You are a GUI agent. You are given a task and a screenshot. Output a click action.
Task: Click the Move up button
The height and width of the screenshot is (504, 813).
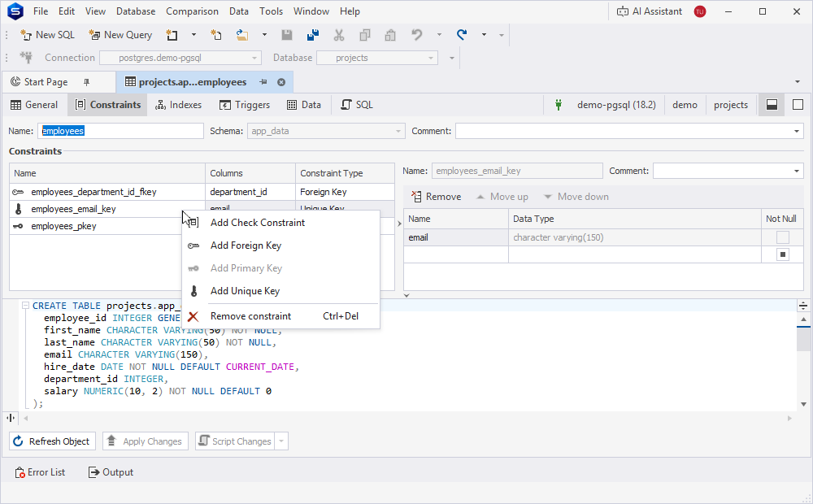502,197
